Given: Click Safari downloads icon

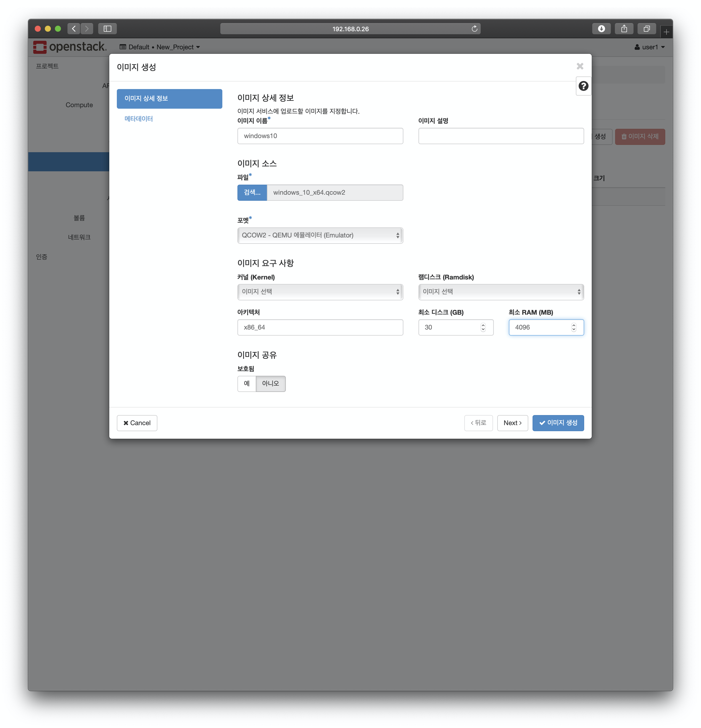Looking at the screenshot, I should point(601,29).
